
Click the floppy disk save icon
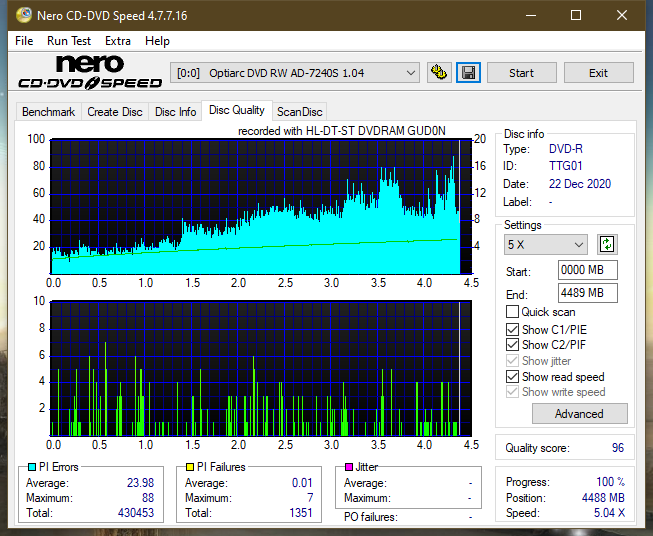(x=468, y=73)
